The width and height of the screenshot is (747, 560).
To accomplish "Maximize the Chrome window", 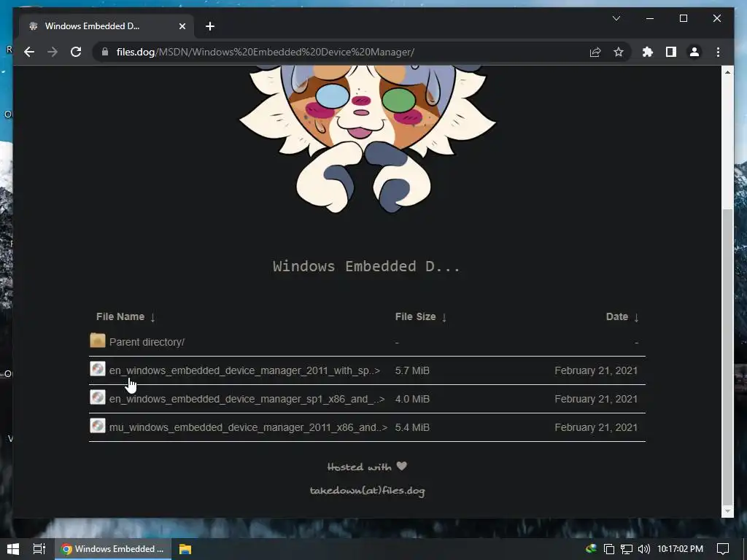I will [x=683, y=18].
